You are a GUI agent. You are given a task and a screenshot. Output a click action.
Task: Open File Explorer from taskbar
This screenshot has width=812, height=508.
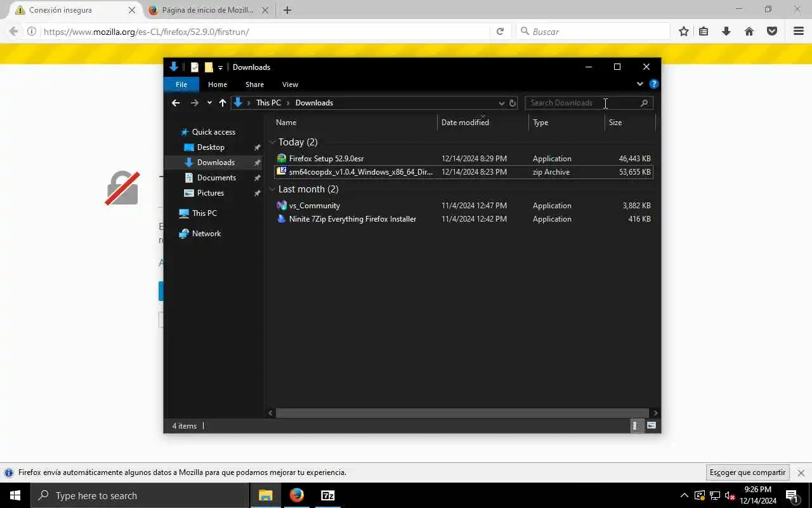point(266,495)
